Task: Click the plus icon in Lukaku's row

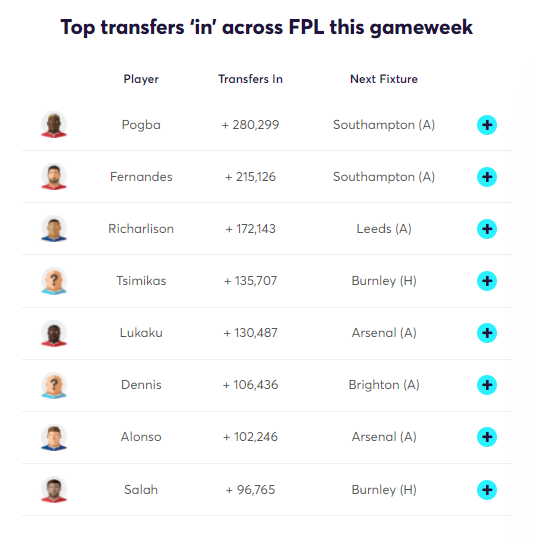Action: [x=487, y=333]
